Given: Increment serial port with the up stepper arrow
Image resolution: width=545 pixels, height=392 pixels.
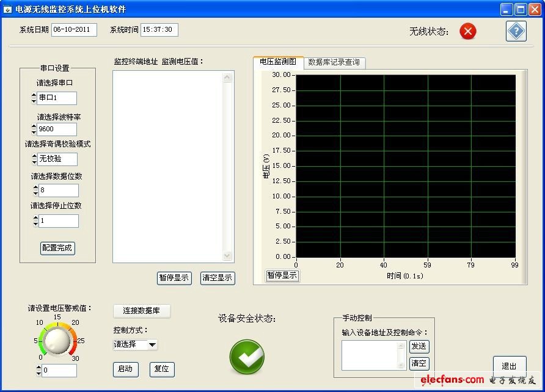Looking at the screenshot, I should (x=35, y=95).
